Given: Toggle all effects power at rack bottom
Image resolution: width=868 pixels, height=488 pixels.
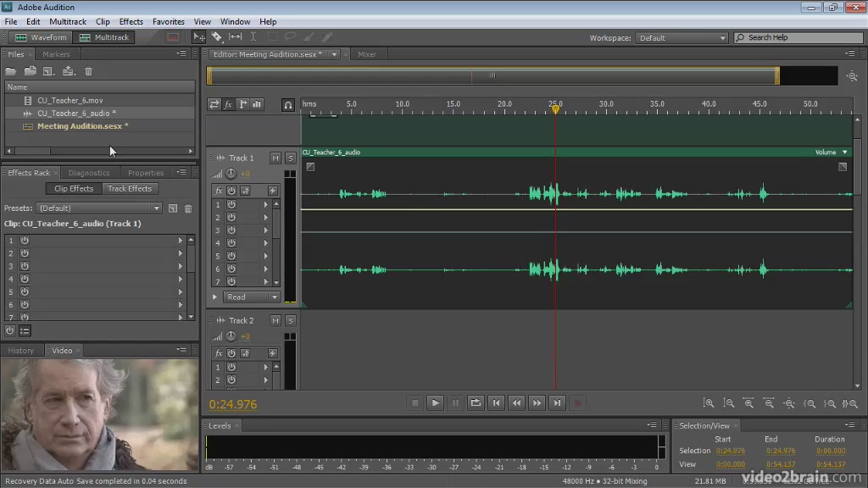Looking at the screenshot, I should [x=10, y=331].
